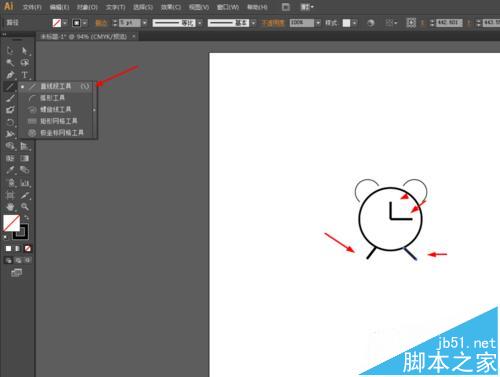This screenshot has height=377, width=500.
Task: Apply Gradient mode button below swatches
Action: coord(18,249)
